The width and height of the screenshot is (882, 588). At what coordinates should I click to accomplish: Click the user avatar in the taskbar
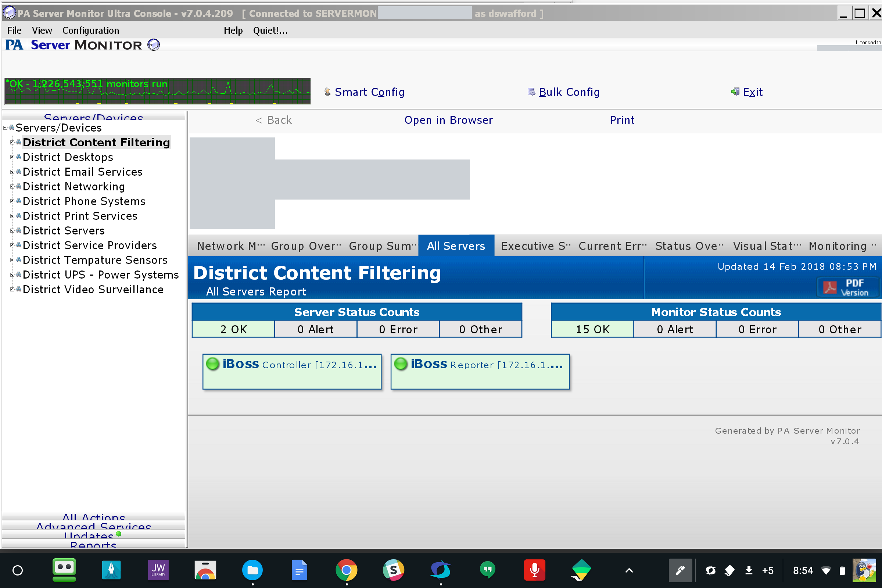[x=865, y=570]
